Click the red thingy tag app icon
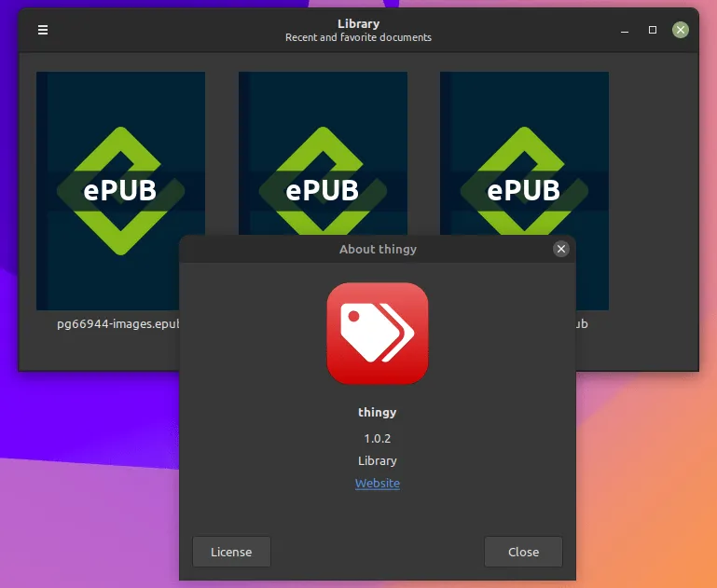717x588 pixels. tap(377, 334)
